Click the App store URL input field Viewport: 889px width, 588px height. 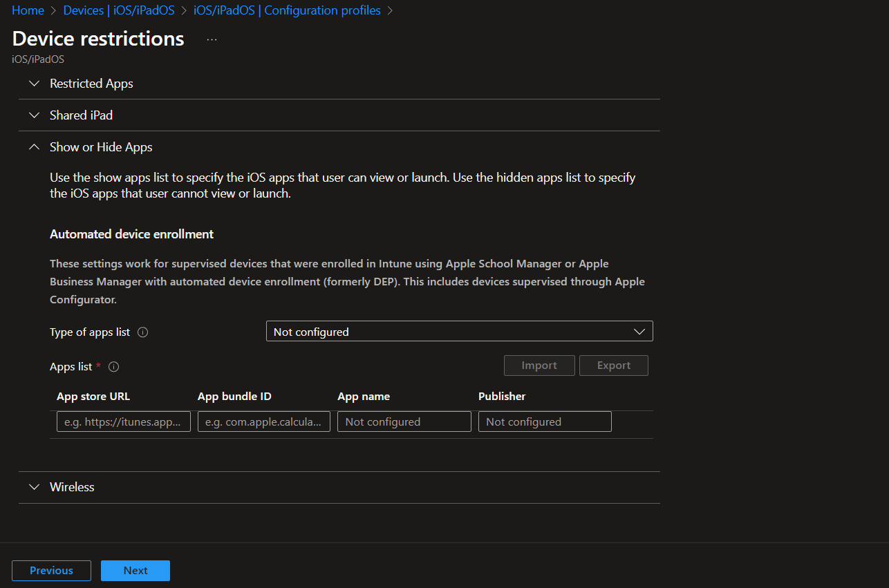coord(123,421)
